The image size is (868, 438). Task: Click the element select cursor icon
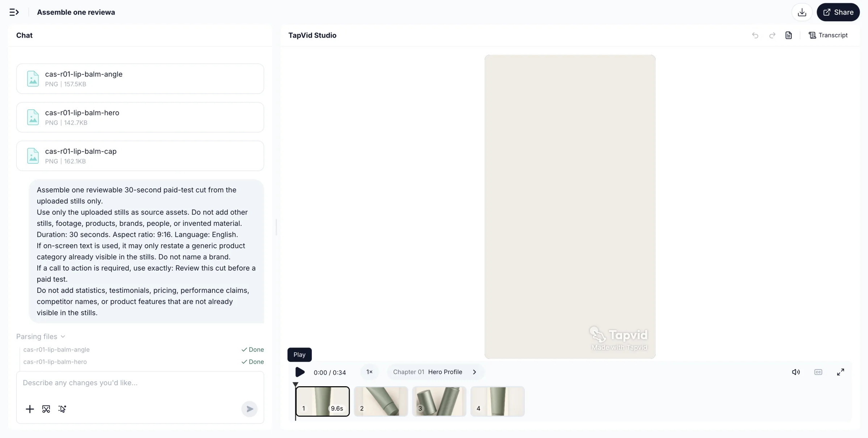click(62, 409)
